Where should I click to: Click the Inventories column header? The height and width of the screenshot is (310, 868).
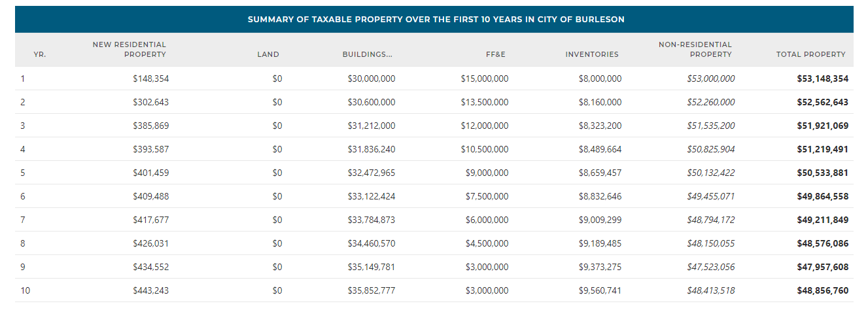point(592,55)
